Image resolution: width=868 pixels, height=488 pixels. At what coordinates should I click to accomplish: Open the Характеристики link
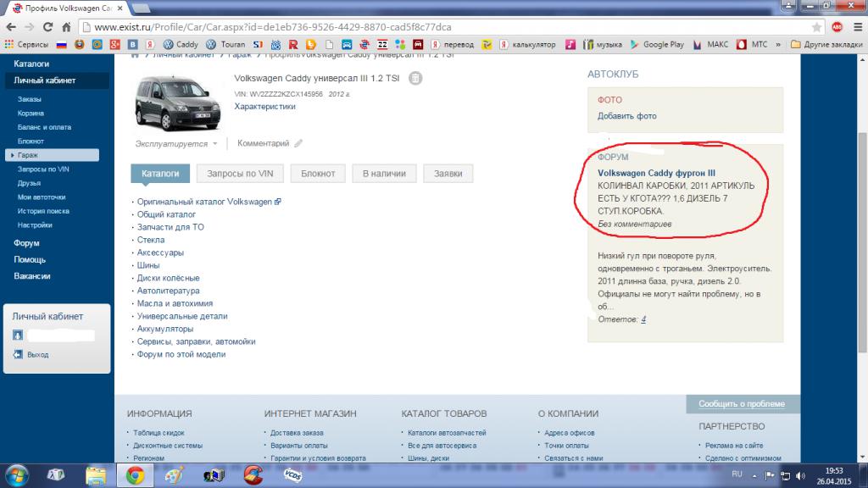[264, 106]
